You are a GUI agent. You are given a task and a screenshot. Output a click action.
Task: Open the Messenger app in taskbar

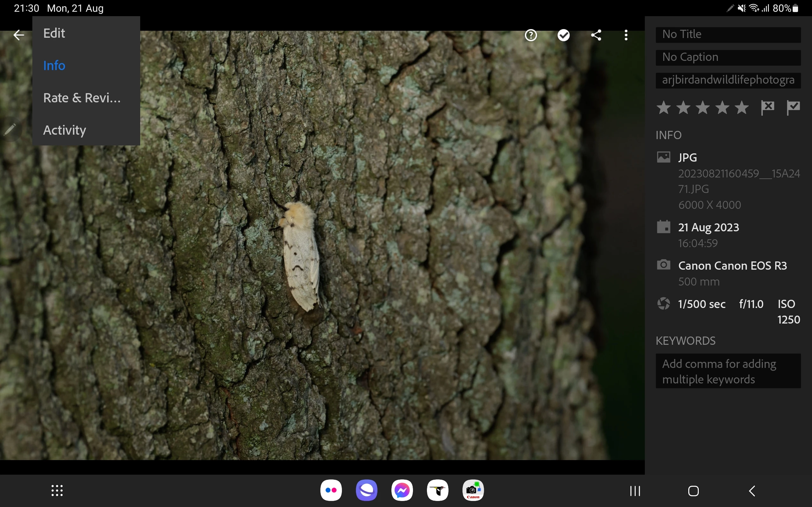(x=402, y=490)
